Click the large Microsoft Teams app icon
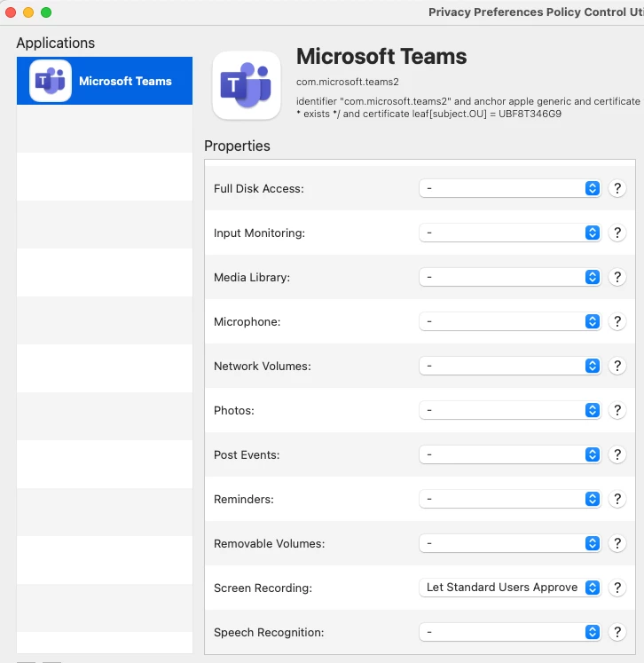The image size is (644, 663). tap(247, 85)
